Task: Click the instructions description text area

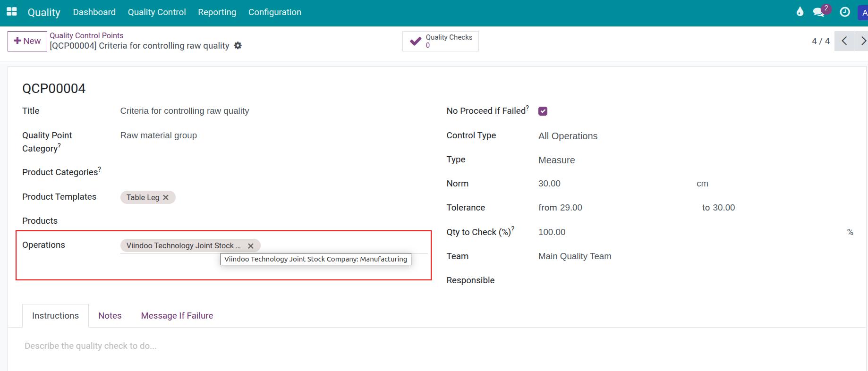Action: 437,346
